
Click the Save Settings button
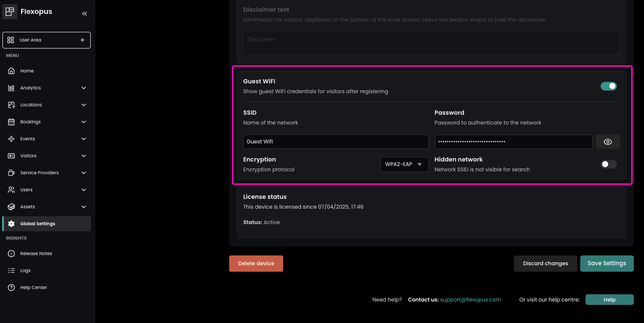(607, 263)
